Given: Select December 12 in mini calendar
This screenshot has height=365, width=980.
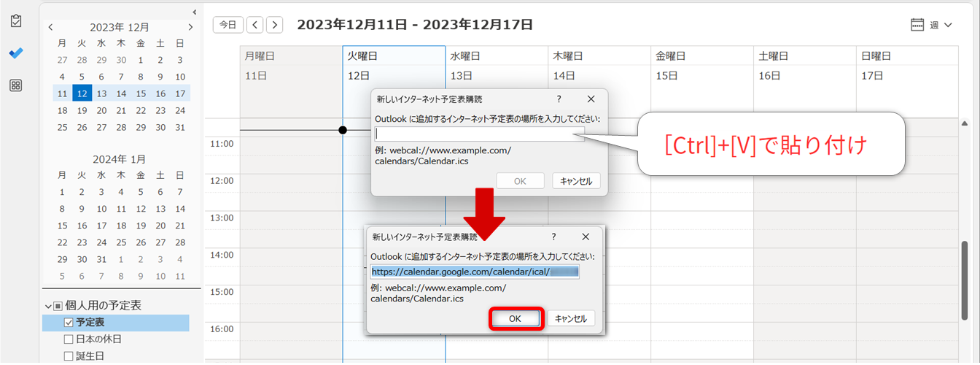Looking at the screenshot, I should coord(82,93).
